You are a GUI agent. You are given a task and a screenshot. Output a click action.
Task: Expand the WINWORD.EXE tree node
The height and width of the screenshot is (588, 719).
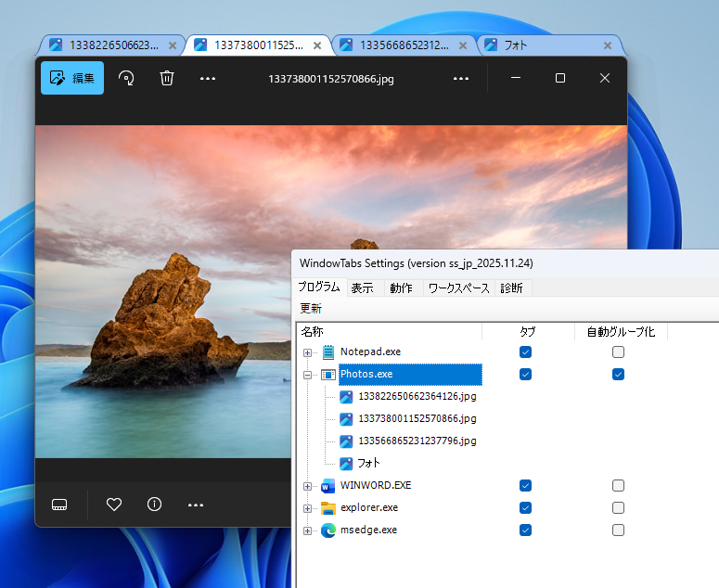pos(308,486)
